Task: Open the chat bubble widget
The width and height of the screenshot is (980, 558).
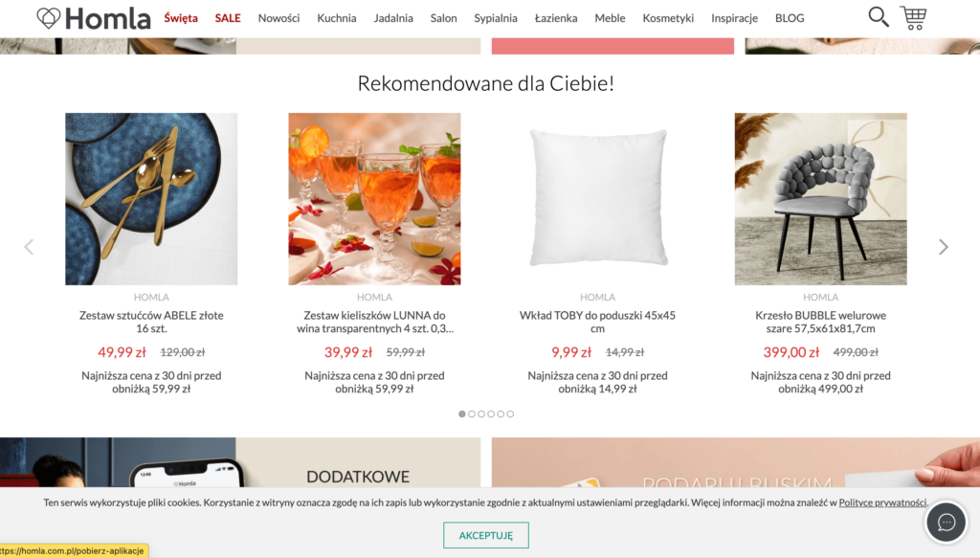Action: [x=946, y=522]
